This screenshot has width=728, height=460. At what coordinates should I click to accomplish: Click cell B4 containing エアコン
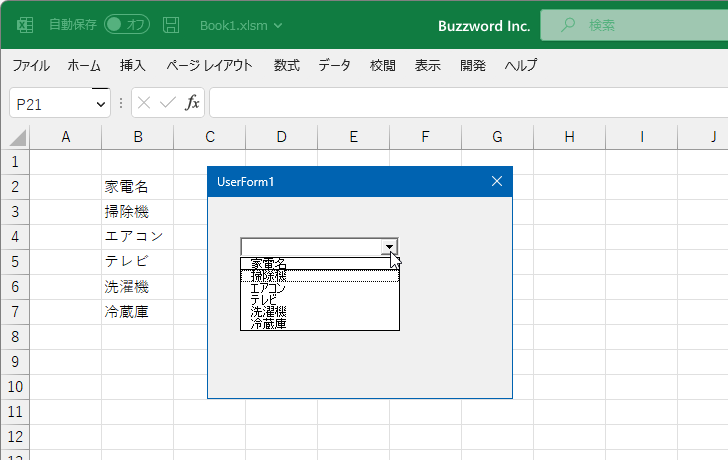click(x=137, y=237)
